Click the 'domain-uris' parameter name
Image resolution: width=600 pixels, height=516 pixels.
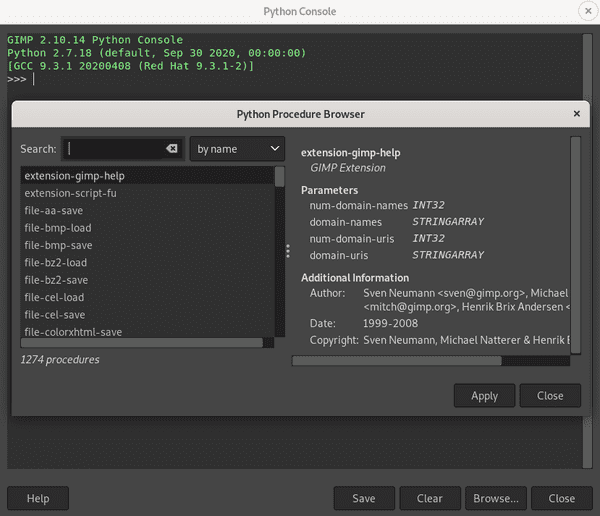339,255
